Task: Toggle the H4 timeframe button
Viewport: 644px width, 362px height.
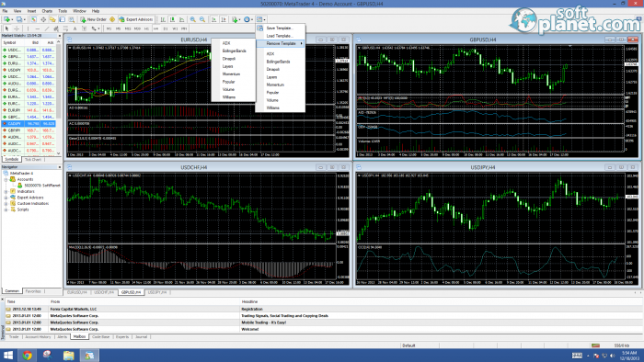Action: pos(156,28)
